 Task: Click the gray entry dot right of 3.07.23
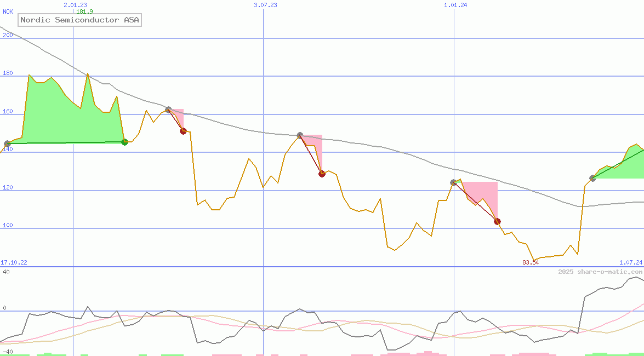click(x=300, y=135)
